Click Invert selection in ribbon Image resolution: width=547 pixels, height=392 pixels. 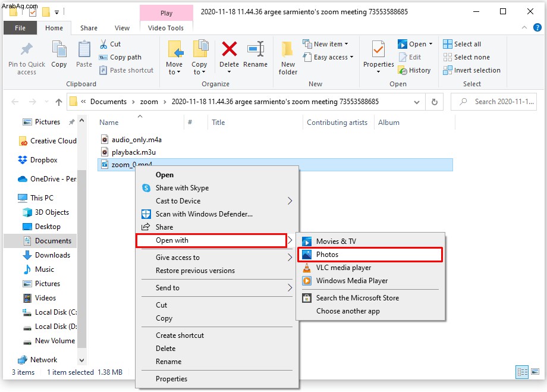471,70
